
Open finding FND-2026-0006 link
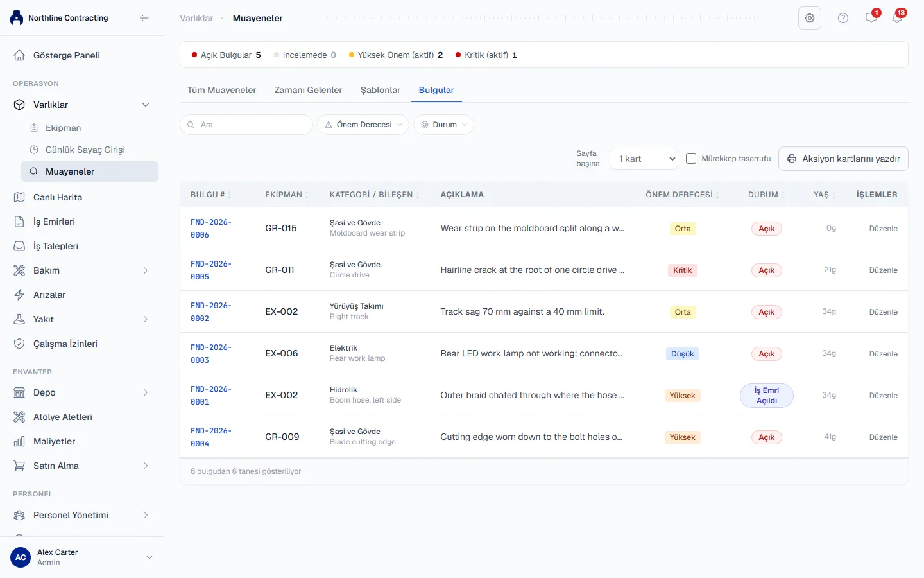click(x=211, y=229)
